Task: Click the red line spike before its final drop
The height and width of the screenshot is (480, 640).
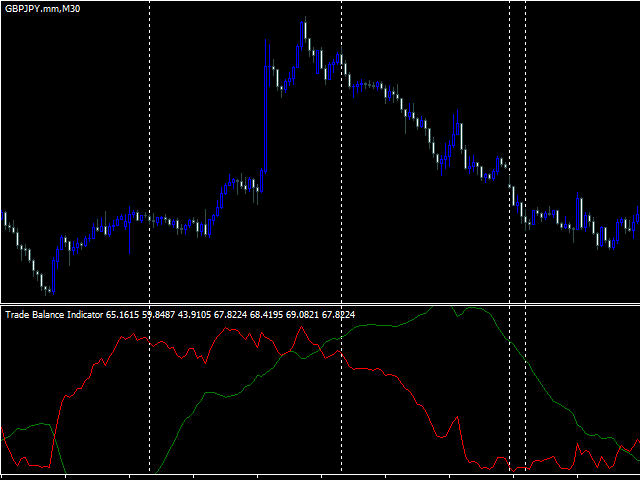Action: point(458,417)
